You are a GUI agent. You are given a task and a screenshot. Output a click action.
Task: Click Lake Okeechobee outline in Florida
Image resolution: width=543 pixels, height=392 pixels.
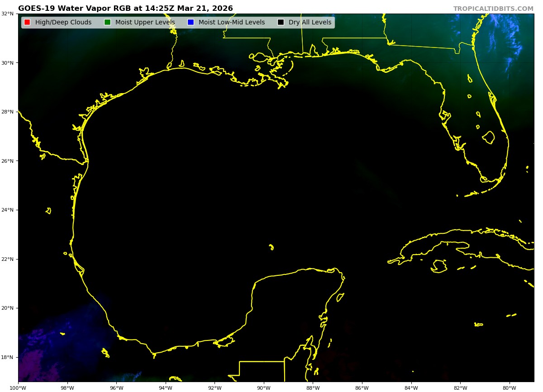[488, 137]
